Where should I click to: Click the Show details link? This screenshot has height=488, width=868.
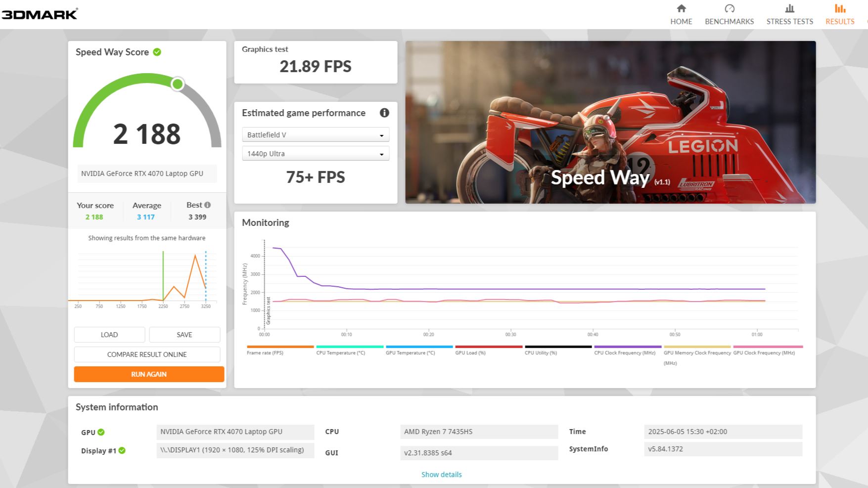point(441,474)
